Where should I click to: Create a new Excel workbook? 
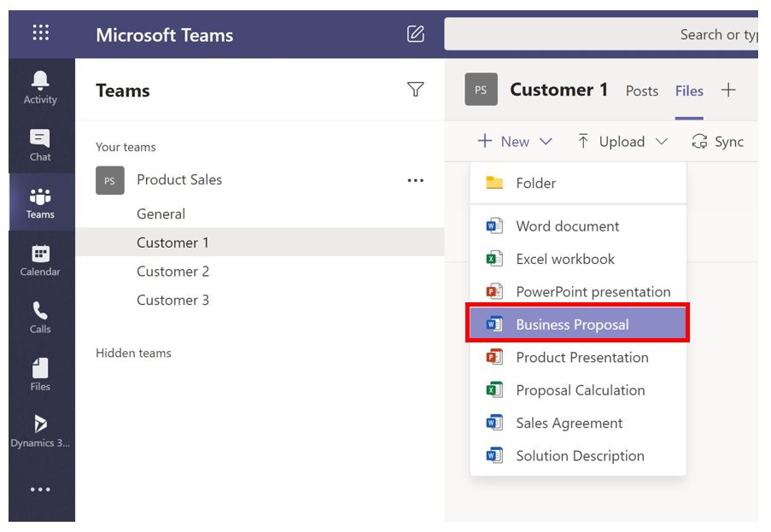(x=565, y=259)
